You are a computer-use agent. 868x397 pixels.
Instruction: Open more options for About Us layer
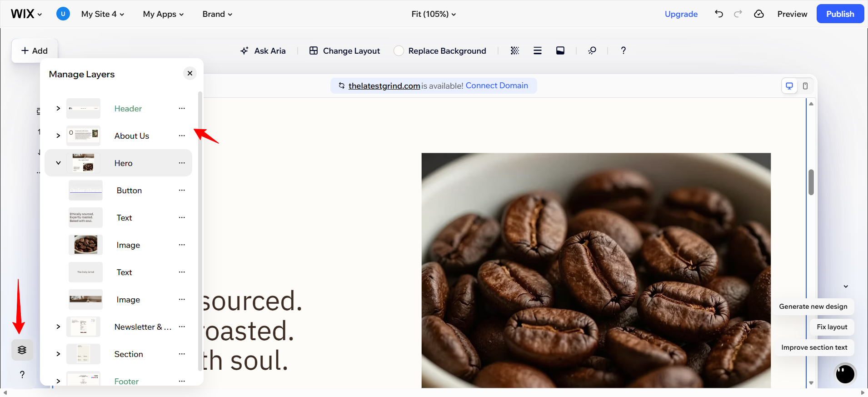(182, 136)
